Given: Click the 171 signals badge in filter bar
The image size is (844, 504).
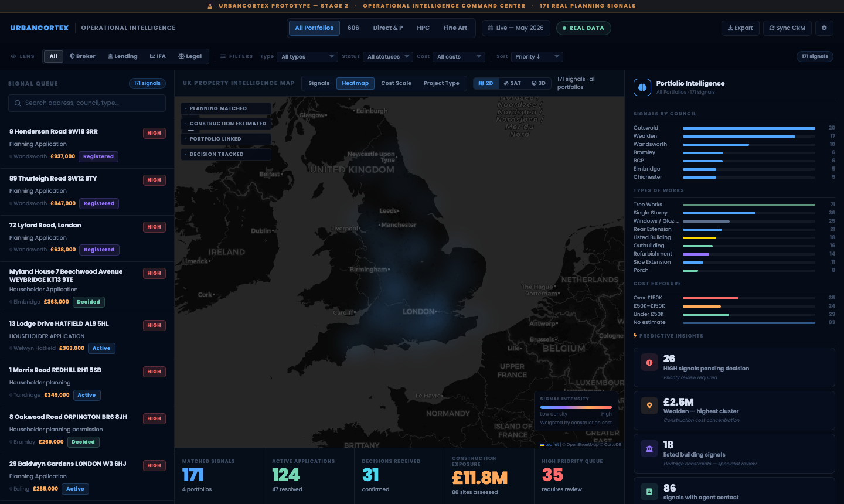Looking at the screenshot, I should pyautogui.click(x=815, y=57).
